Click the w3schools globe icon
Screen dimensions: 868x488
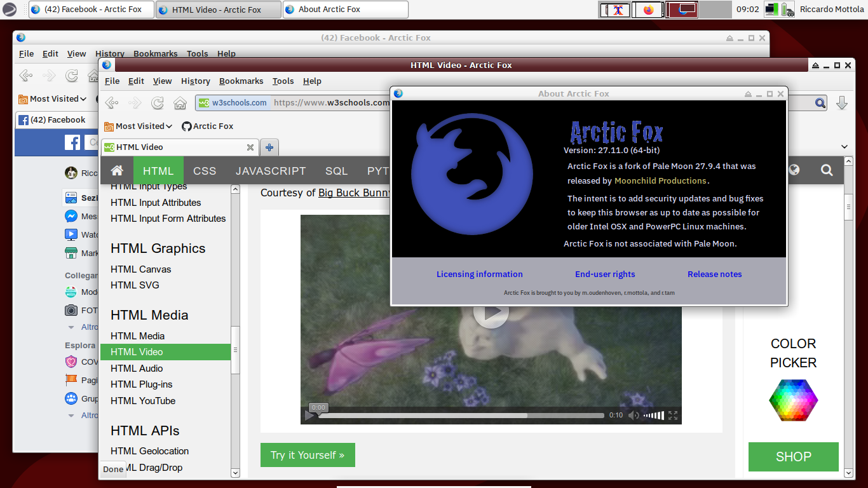[x=794, y=170]
